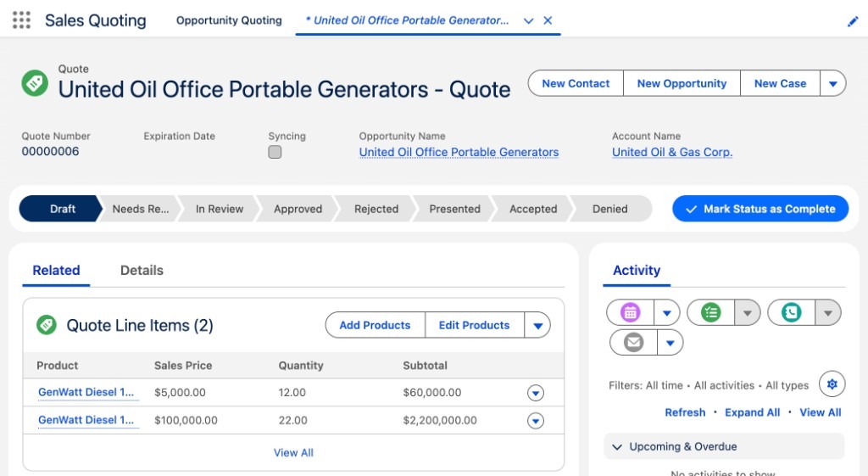Log a call with phone icon
Viewport: 868px width, 476px height.
pyautogui.click(x=792, y=313)
